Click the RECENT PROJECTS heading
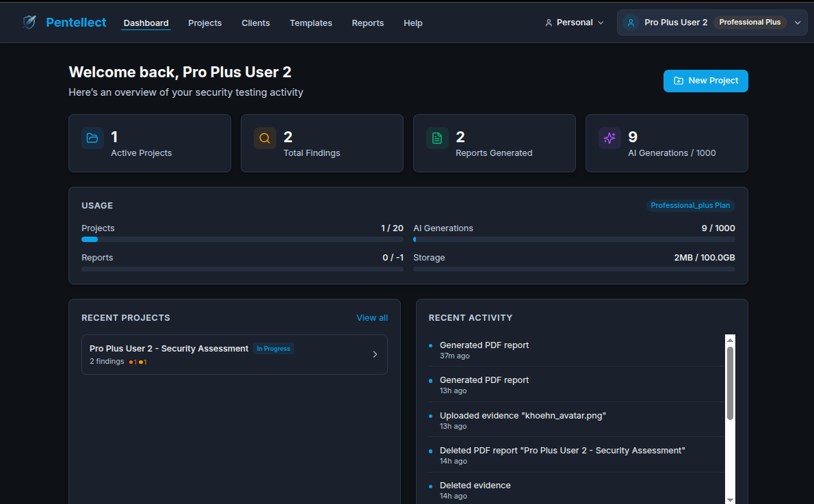The image size is (814, 504). 126,318
